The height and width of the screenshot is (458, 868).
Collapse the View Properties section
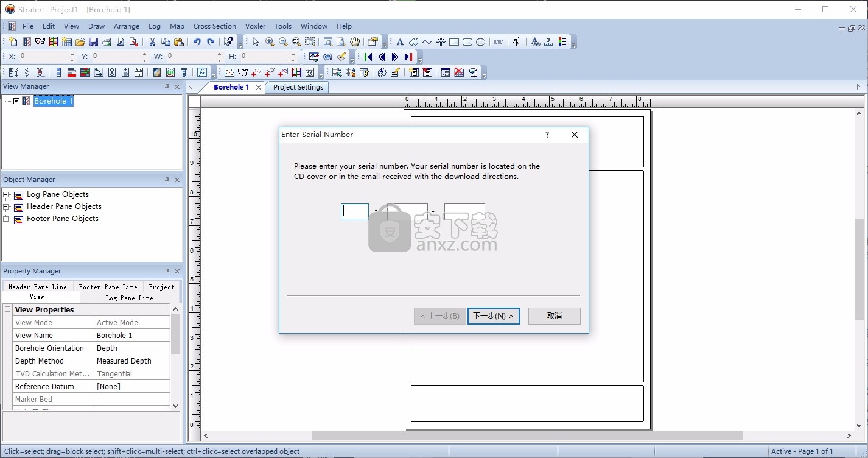(8, 309)
